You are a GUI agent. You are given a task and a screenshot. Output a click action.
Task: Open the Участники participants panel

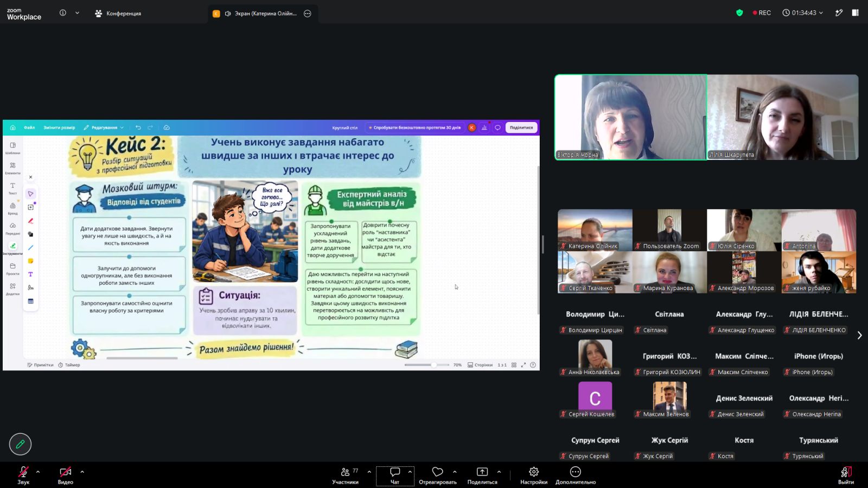346,475
